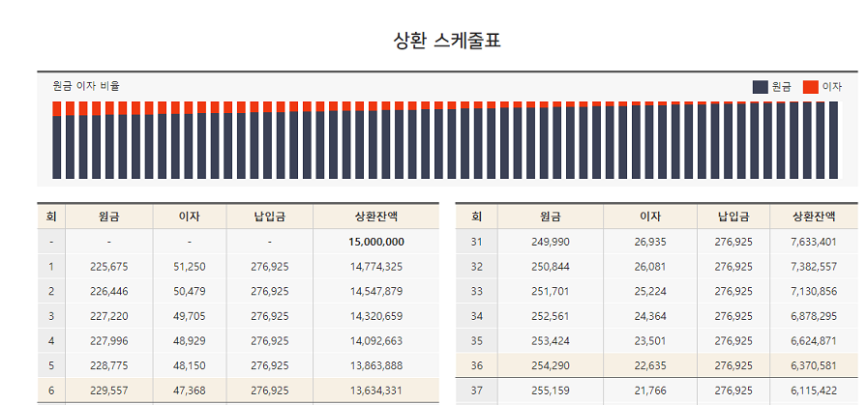Select interest value 48,150

(190, 365)
